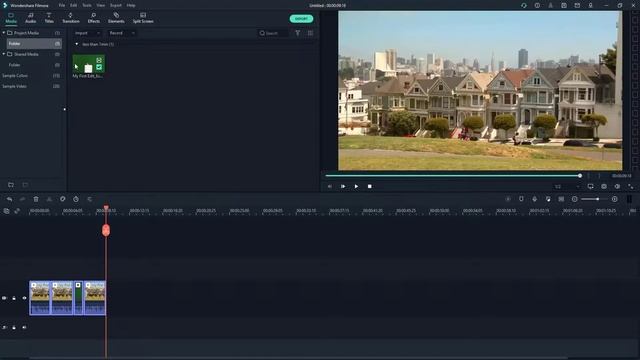Image resolution: width=640 pixels, height=360 pixels.
Task: Click the audio mixer icon
Action: coord(548,199)
